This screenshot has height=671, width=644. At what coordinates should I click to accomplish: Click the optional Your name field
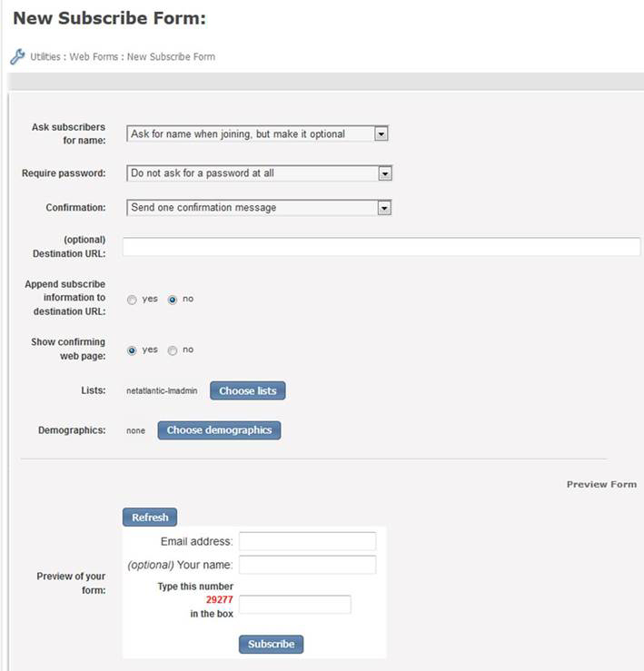[307, 565]
